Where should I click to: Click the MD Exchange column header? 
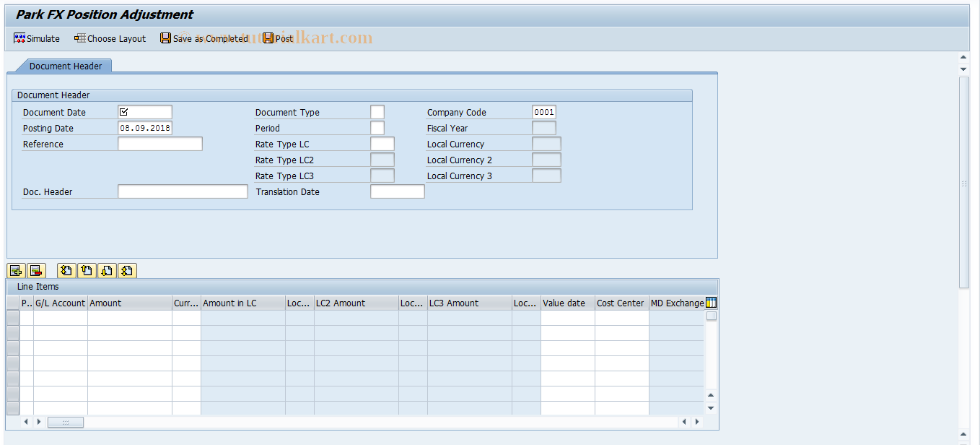click(677, 303)
